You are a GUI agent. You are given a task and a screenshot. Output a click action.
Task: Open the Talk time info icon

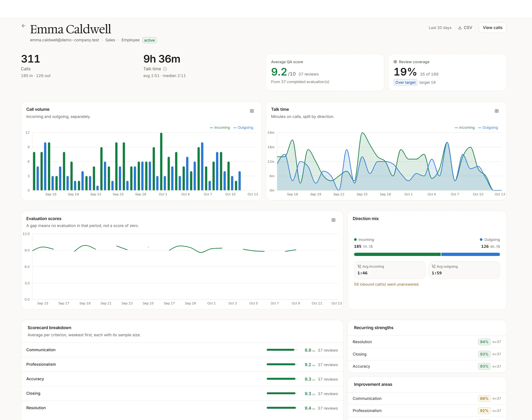coord(165,69)
